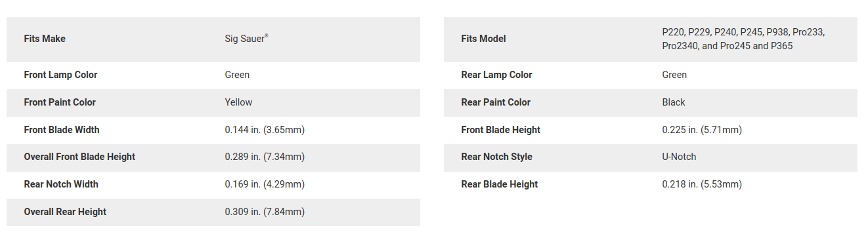The width and height of the screenshot is (868, 238).
Task: Click the Rear Lamp Color label
Action: [x=496, y=75]
